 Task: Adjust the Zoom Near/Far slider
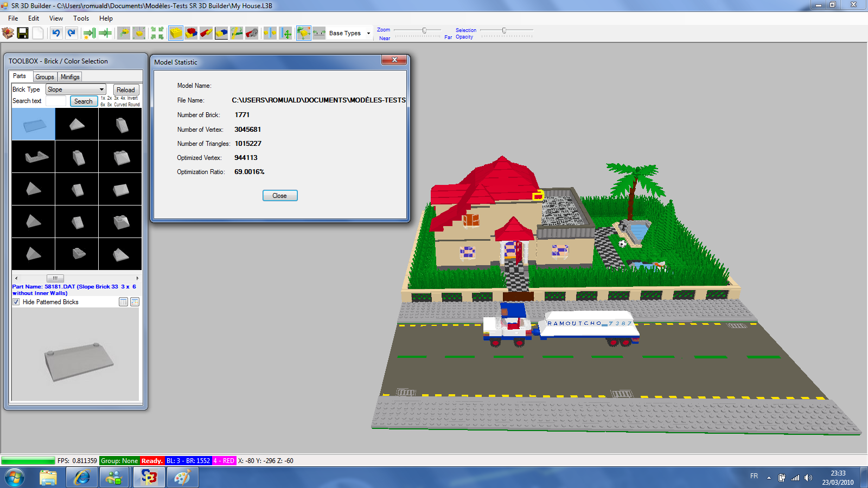point(424,31)
